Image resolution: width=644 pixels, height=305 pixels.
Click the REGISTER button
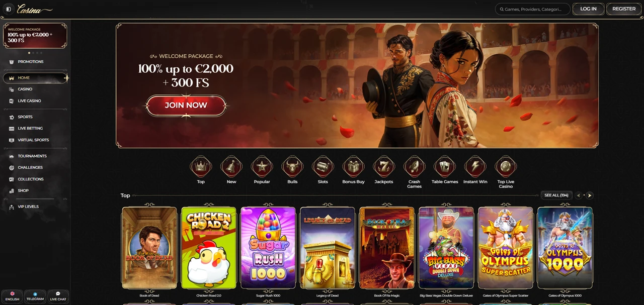[624, 9]
